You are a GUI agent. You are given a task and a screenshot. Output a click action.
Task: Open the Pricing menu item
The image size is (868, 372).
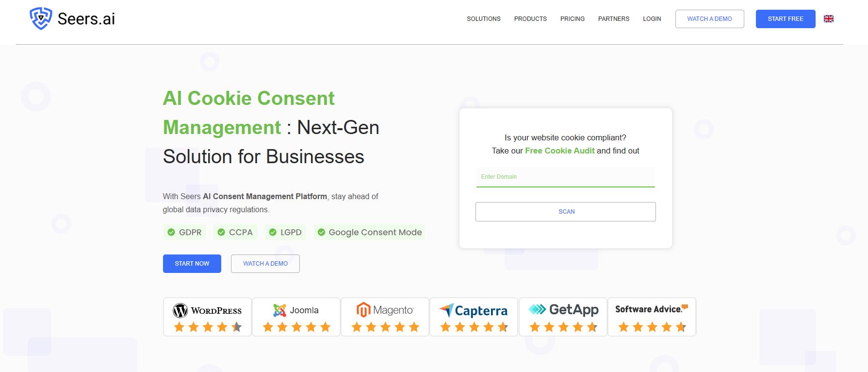coord(572,19)
